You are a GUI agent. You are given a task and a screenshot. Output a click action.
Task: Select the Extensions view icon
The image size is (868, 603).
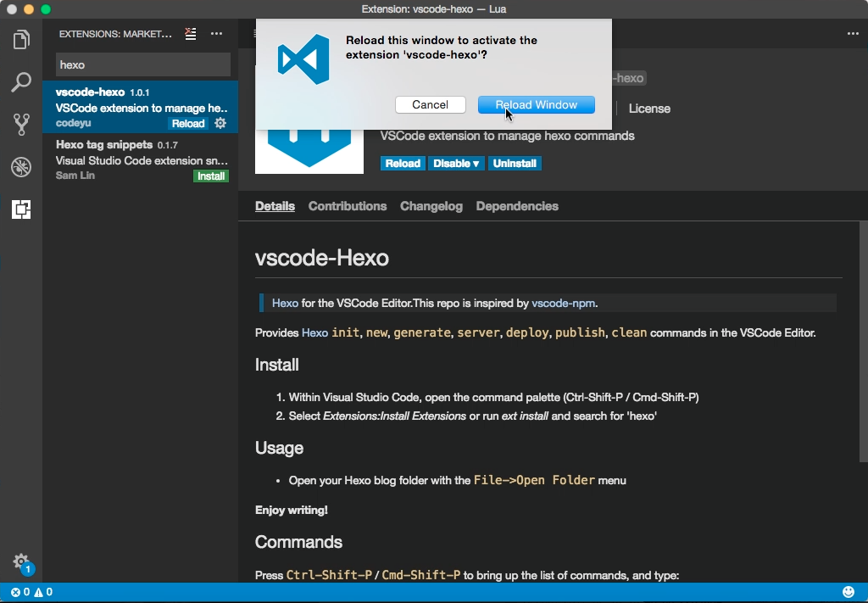tap(21, 209)
